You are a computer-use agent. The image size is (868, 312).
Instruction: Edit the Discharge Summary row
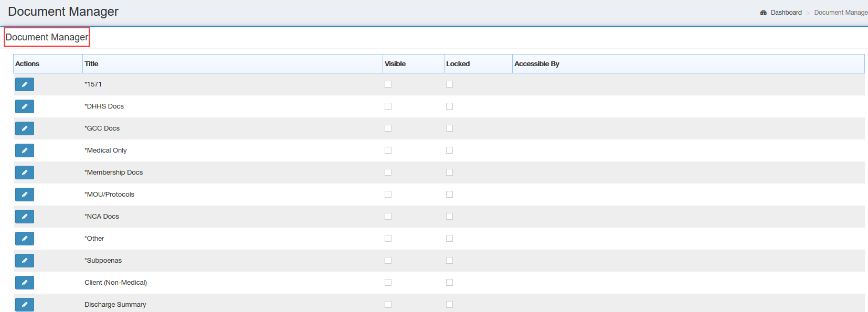(x=25, y=305)
